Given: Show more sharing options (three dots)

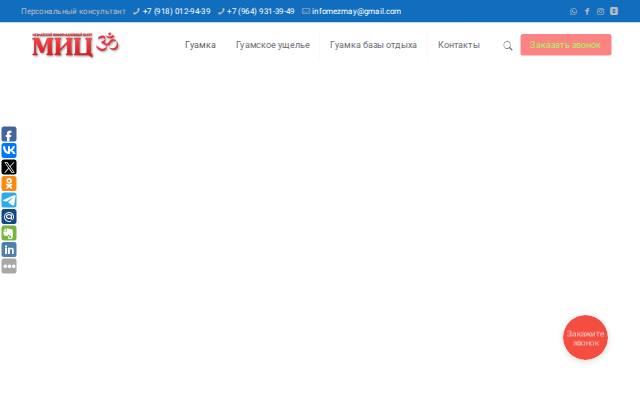Looking at the screenshot, I should [x=9, y=266].
